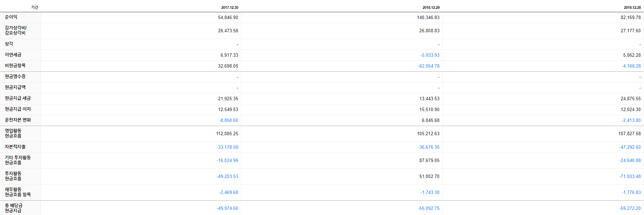Image resolution: width=644 pixels, height=215 pixels.
Task: Select cash taxes paid value 21,925.35
Action: tap(228, 98)
